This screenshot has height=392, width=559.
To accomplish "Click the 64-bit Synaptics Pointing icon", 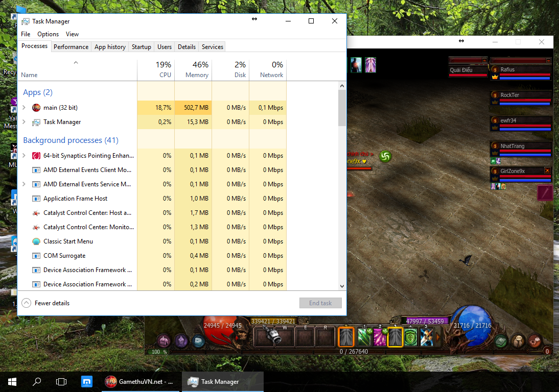I will tap(36, 156).
